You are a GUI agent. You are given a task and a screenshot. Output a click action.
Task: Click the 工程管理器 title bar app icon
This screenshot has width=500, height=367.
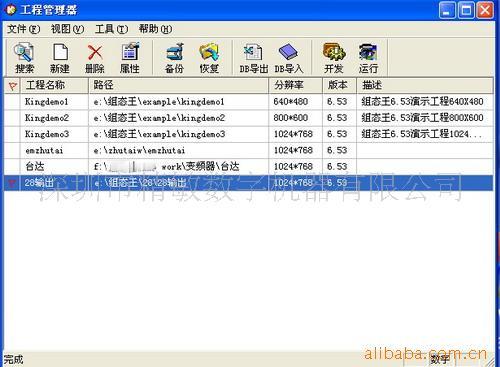tap(11, 9)
